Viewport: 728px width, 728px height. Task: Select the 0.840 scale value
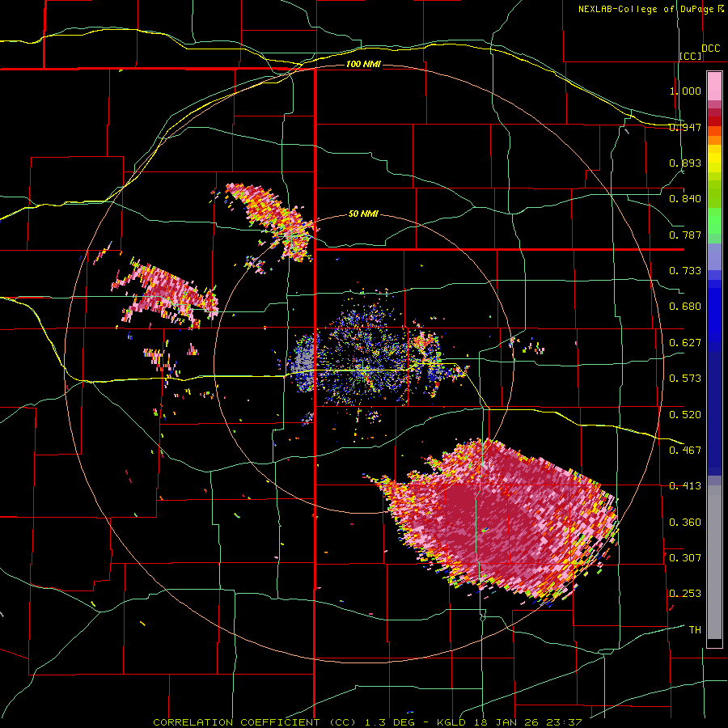point(685,199)
